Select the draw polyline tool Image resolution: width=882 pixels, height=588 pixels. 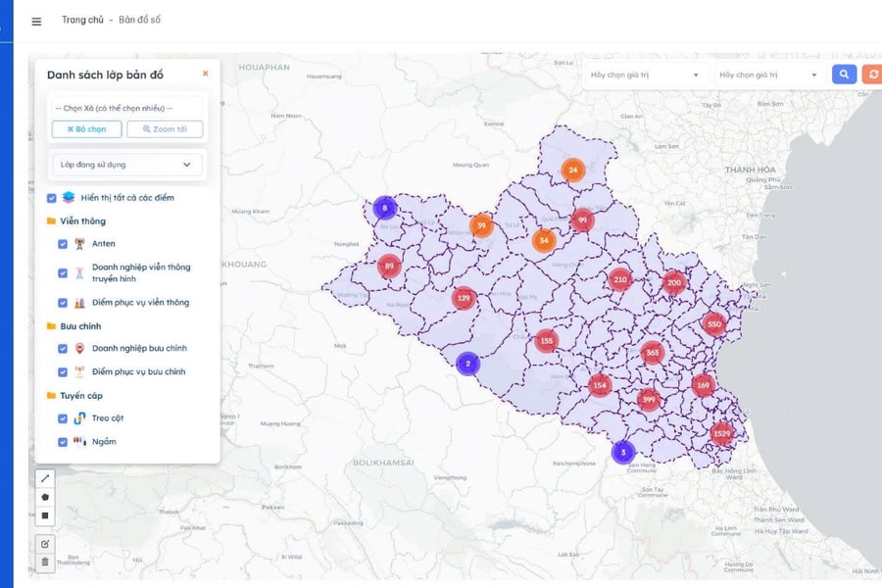tap(44, 478)
